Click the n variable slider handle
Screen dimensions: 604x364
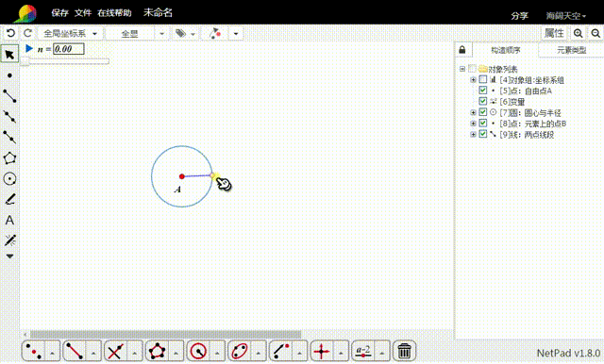coord(25,61)
